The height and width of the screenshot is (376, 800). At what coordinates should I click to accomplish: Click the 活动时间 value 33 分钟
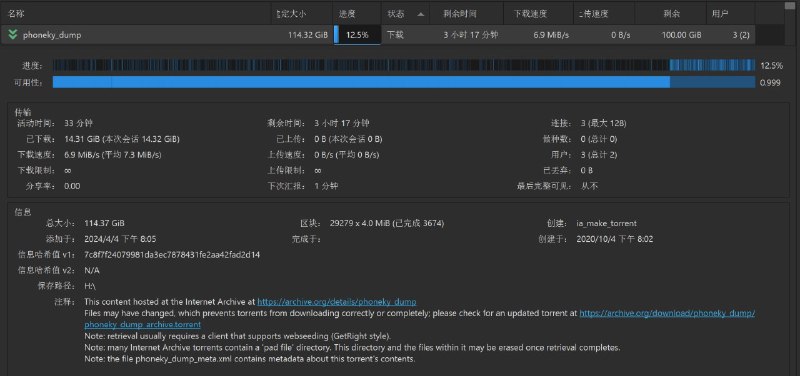(79, 123)
